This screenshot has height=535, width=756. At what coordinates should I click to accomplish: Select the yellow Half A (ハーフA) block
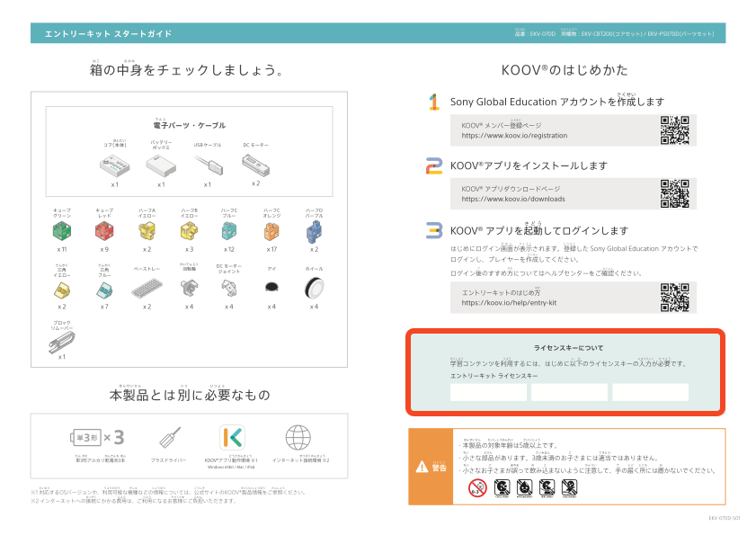click(x=147, y=232)
